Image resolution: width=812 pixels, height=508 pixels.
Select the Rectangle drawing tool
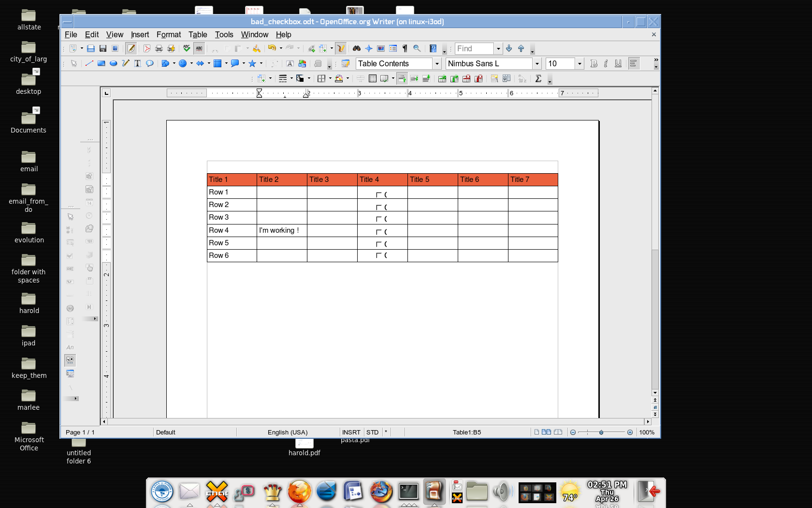click(101, 63)
